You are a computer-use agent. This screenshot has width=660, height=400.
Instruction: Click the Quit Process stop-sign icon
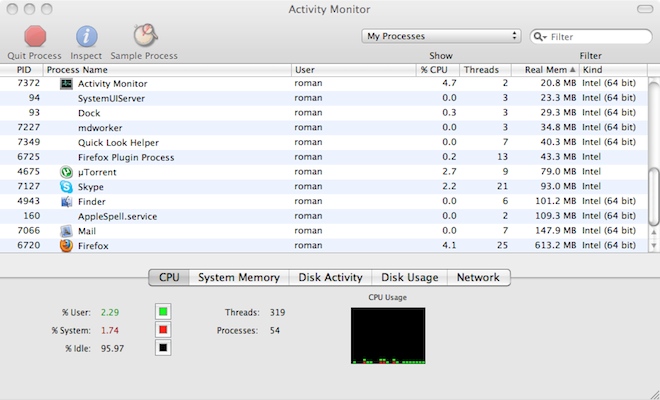point(35,36)
